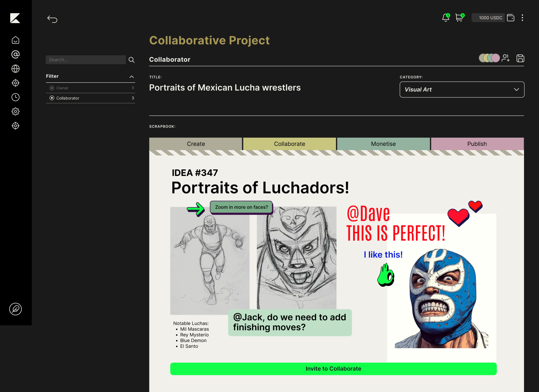Click the Invite to Collaborate button
The image size is (539, 392).
334,369
